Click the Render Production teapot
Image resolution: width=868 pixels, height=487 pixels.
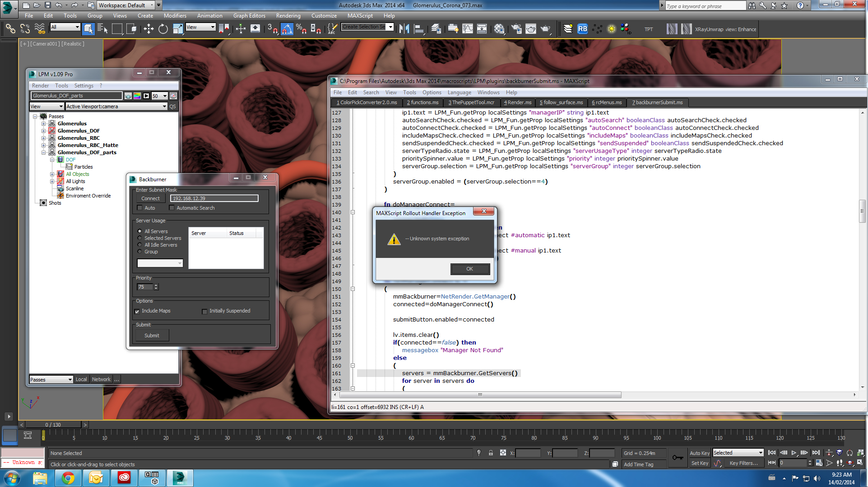[x=546, y=29]
